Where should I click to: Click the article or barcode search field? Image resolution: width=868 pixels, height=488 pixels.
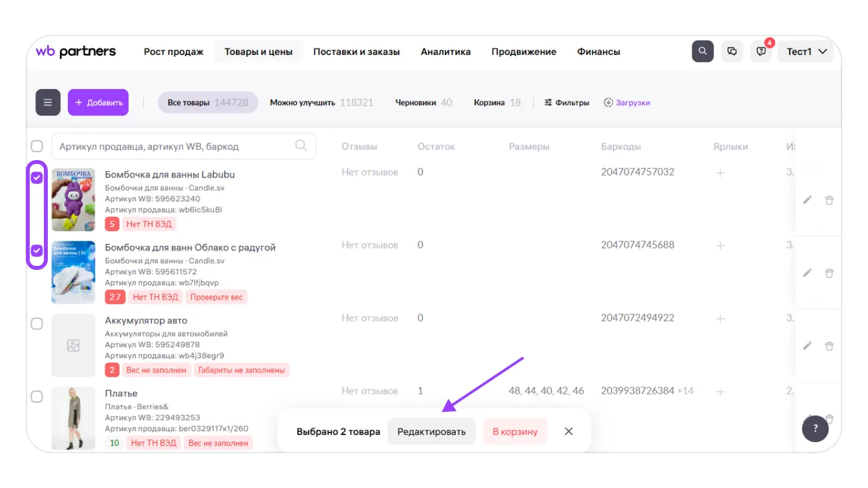click(174, 147)
